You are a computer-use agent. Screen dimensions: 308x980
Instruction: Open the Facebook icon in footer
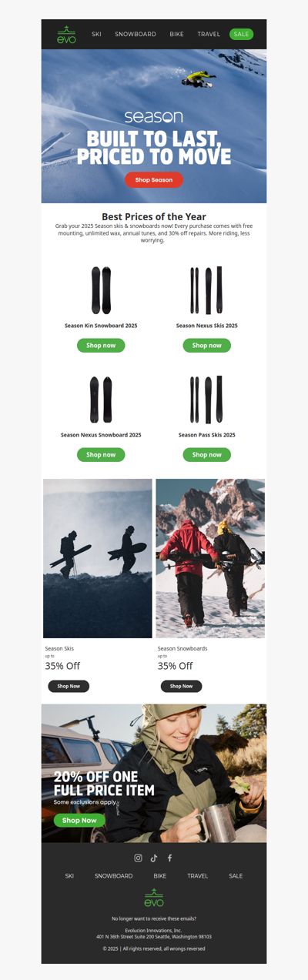(169, 858)
